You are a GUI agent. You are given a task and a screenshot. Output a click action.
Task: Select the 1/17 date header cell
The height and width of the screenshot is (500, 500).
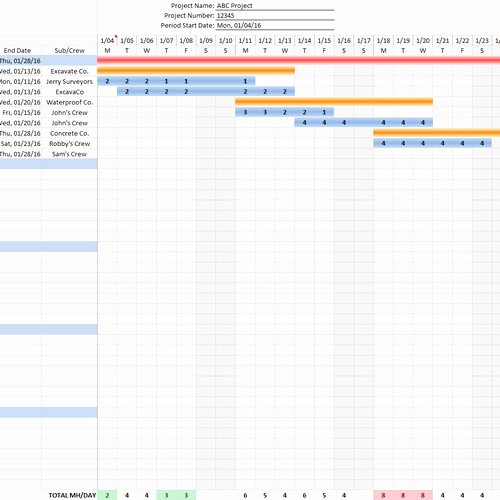click(364, 40)
